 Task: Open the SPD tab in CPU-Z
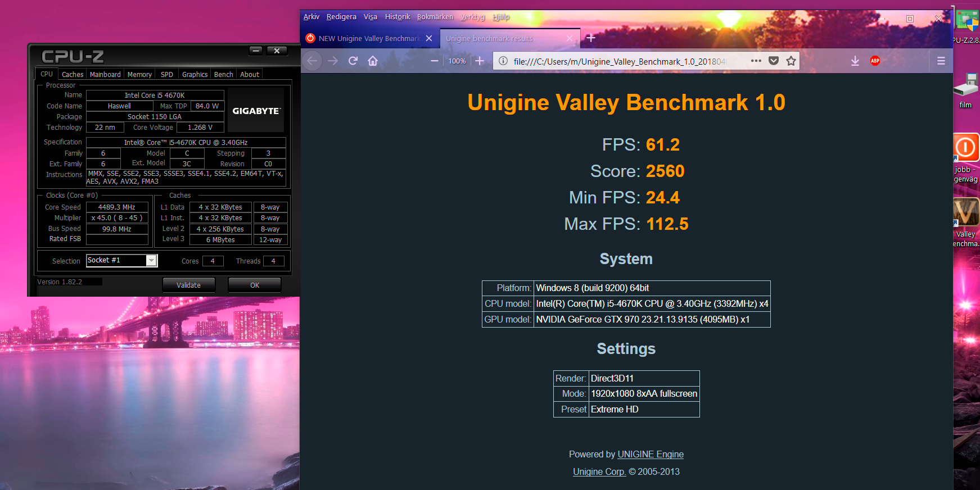[167, 74]
